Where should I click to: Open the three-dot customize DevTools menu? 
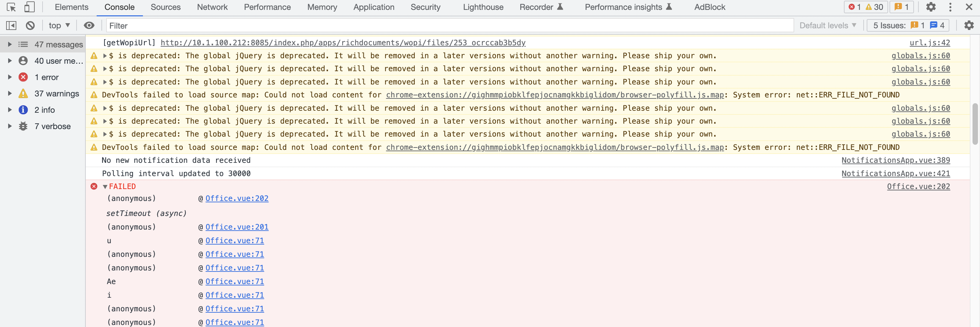950,7
